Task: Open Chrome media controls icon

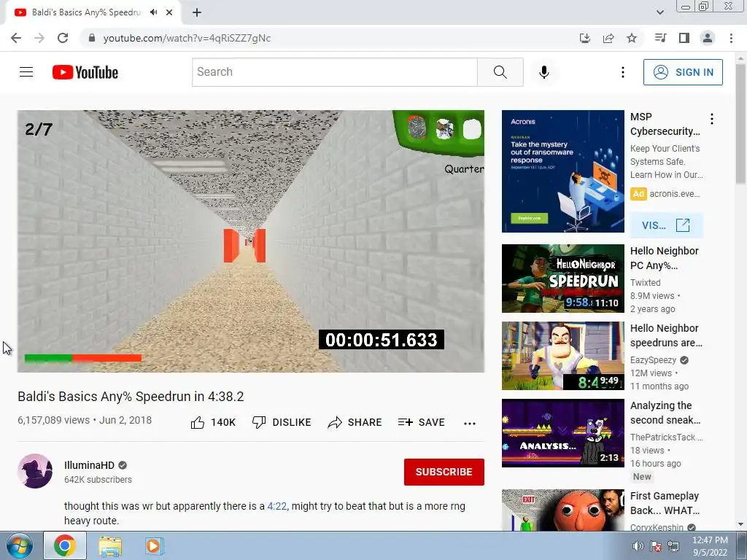Action: coord(660,38)
